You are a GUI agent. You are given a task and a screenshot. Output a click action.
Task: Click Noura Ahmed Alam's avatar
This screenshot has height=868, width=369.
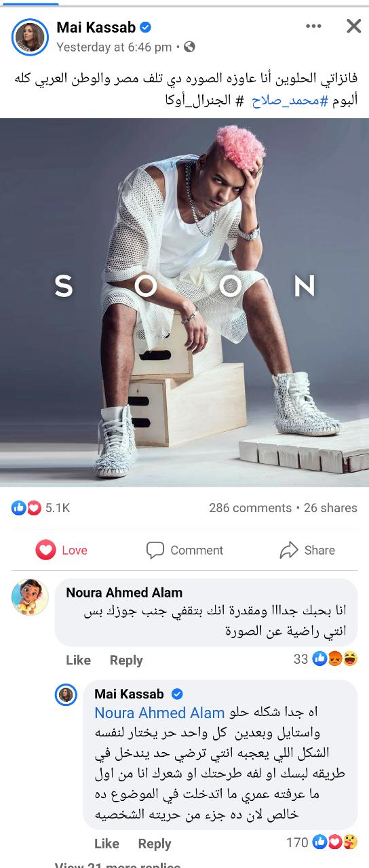(30, 597)
